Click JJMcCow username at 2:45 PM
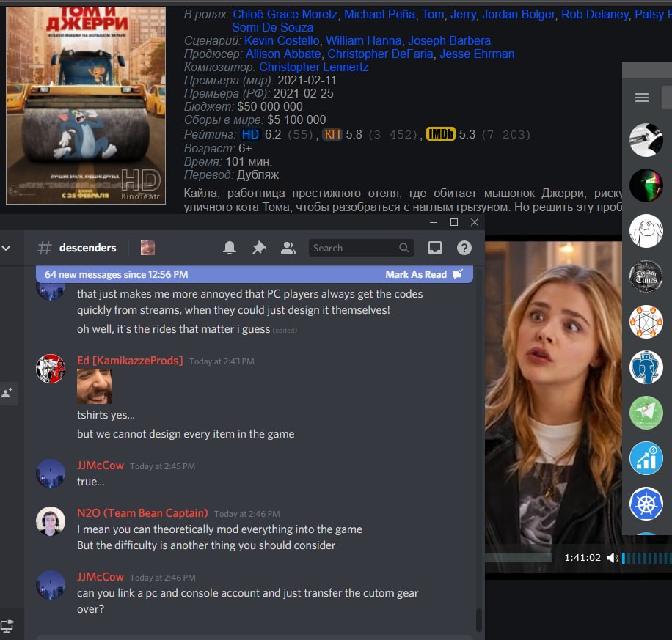This screenshot has height=640, width=672. (x=101, y=466)
